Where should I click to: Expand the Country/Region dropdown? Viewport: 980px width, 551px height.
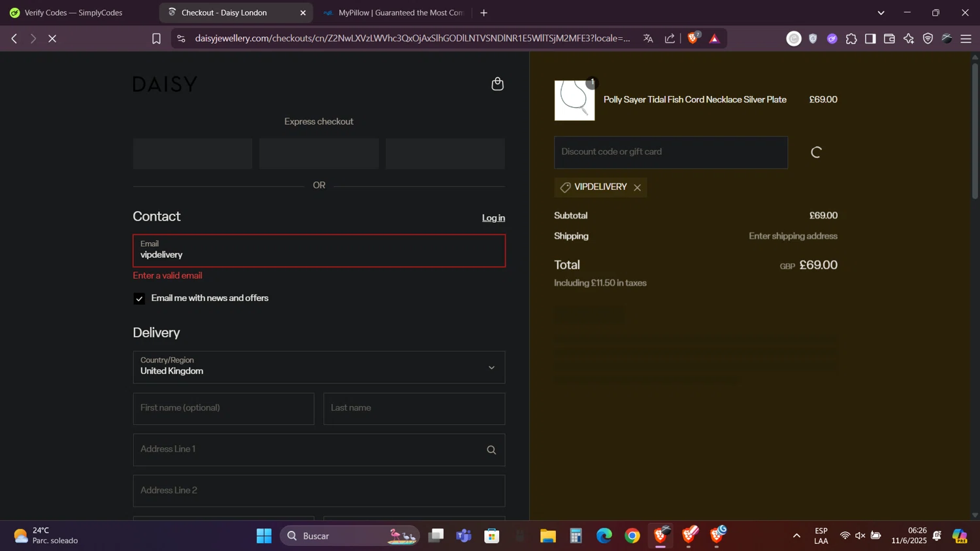(319, 368)
